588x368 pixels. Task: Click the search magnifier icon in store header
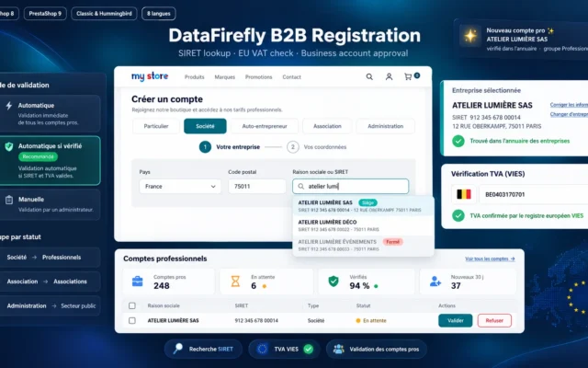pyautogui.click(x=369, y=77)
